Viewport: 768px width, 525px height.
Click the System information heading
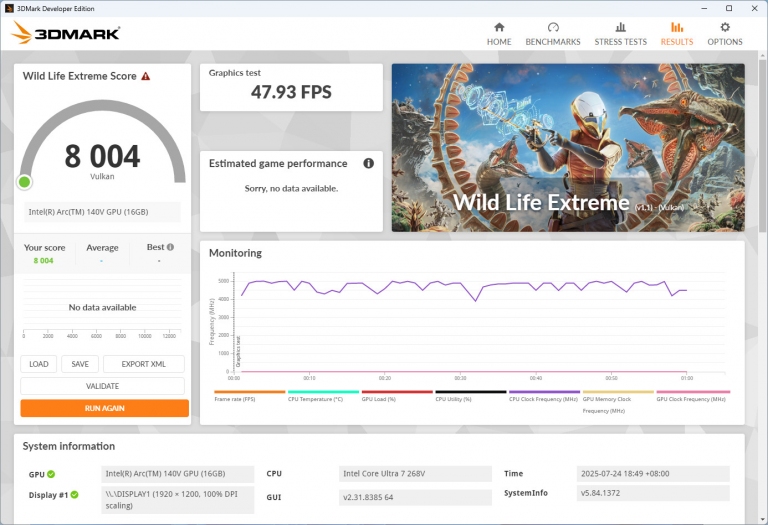coord(69,446)
